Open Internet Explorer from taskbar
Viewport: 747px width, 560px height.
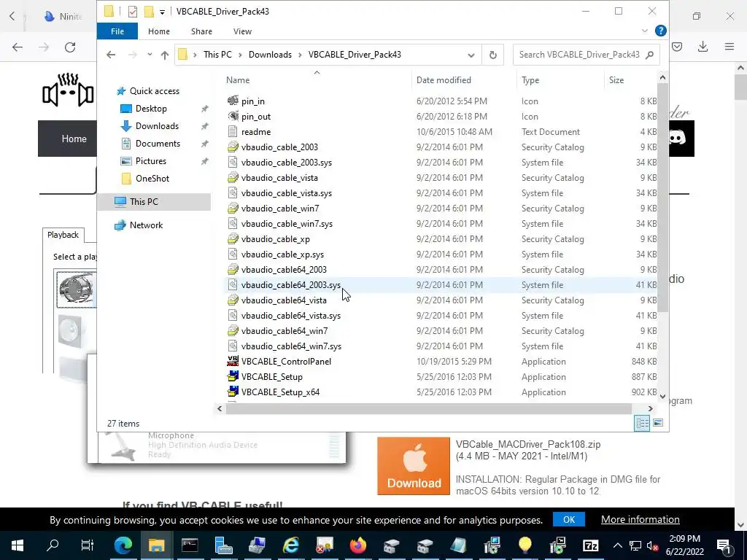click(x=290, y=545)
